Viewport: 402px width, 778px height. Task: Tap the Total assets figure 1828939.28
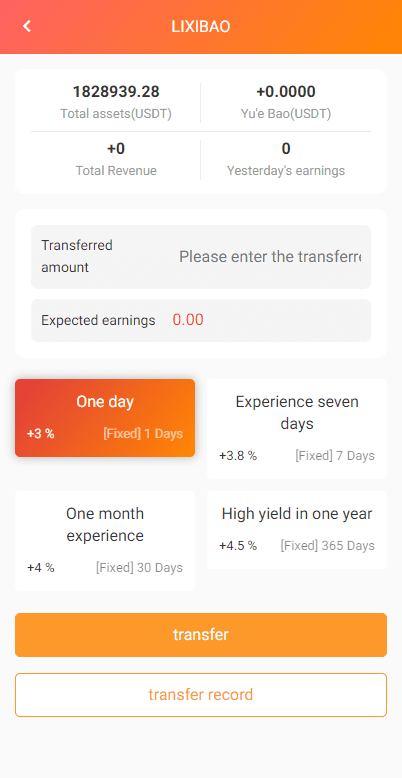[x=116, y=92]
